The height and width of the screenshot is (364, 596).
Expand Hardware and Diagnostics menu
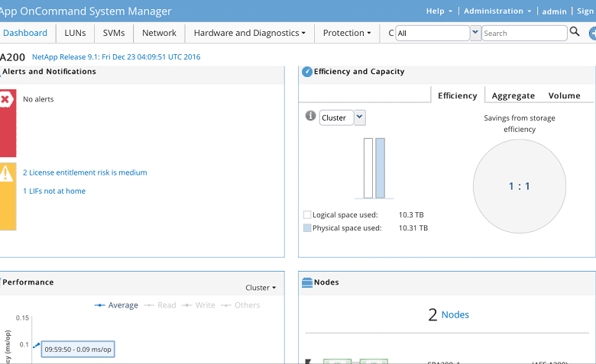(x=250, y=33)
